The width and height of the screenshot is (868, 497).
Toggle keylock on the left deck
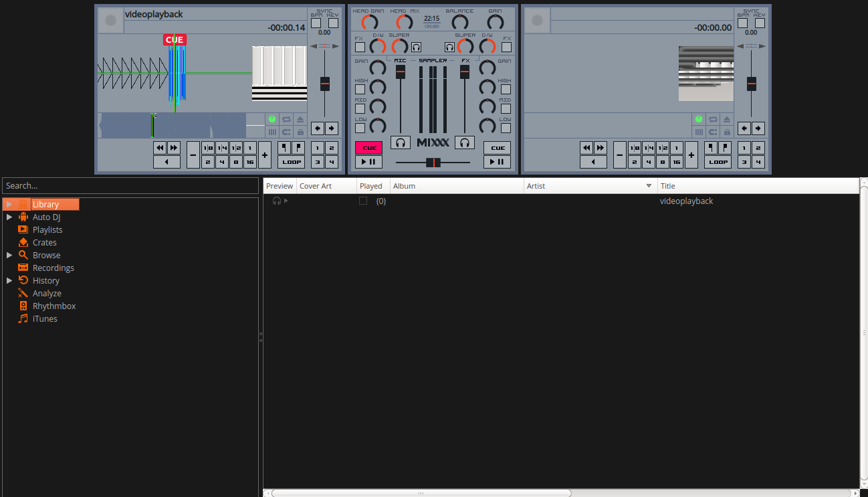[300, 132]
